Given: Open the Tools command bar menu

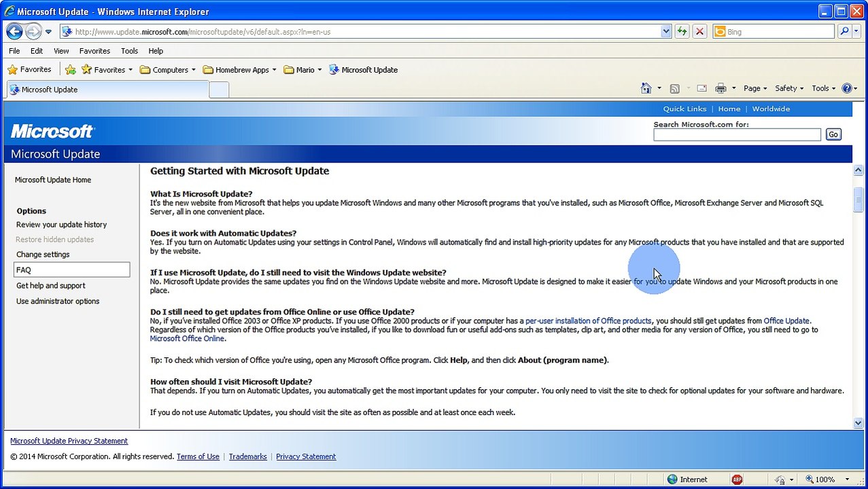Looking at the screenshot, I should [x=824, y=88].
